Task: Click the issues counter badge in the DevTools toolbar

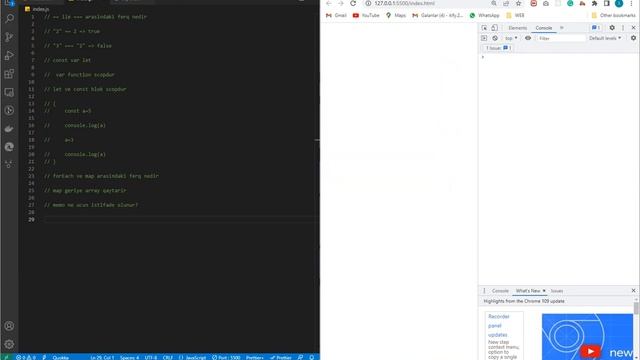Action: point(596,28)
